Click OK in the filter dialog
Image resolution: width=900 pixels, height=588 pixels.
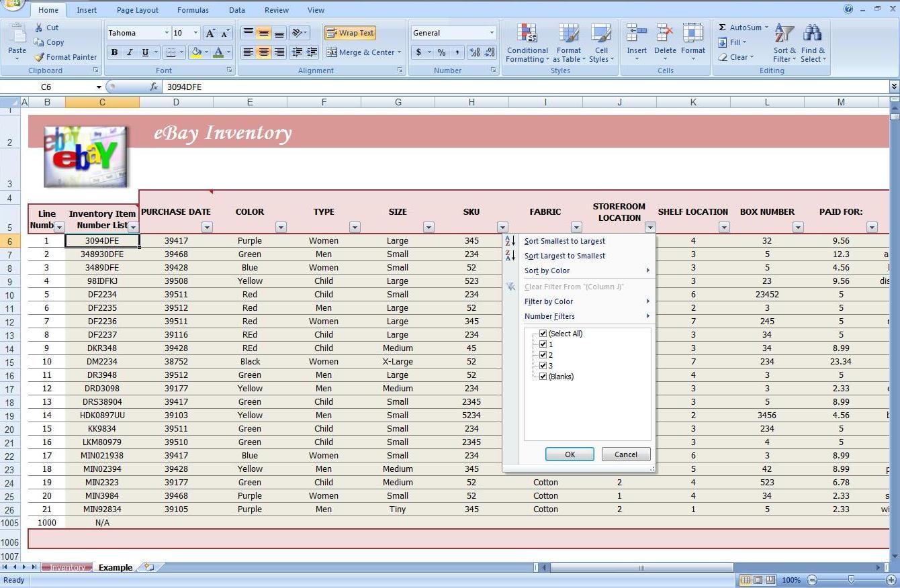(569, 454)
